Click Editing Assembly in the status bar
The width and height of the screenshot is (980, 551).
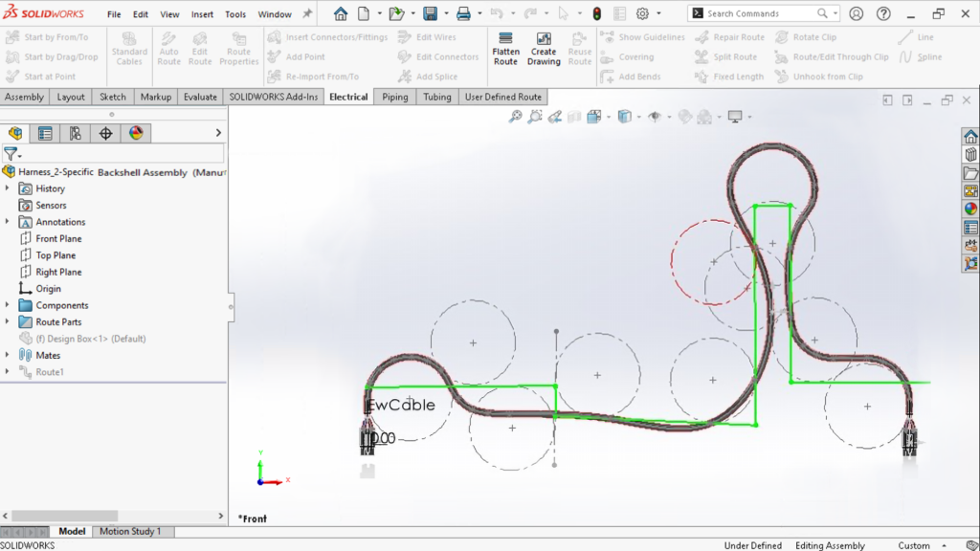(829, 544)
